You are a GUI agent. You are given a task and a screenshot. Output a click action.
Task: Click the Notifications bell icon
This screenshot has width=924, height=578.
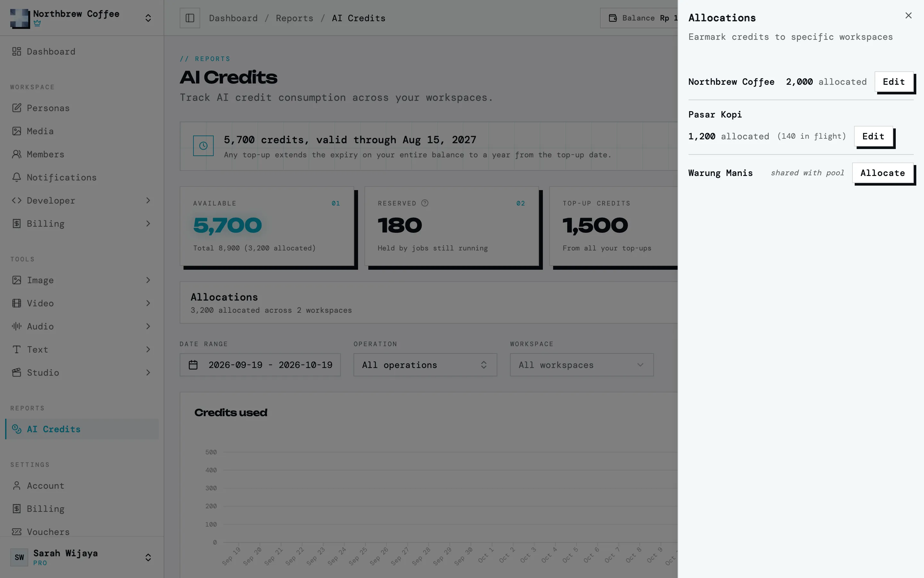coord(16,177)
